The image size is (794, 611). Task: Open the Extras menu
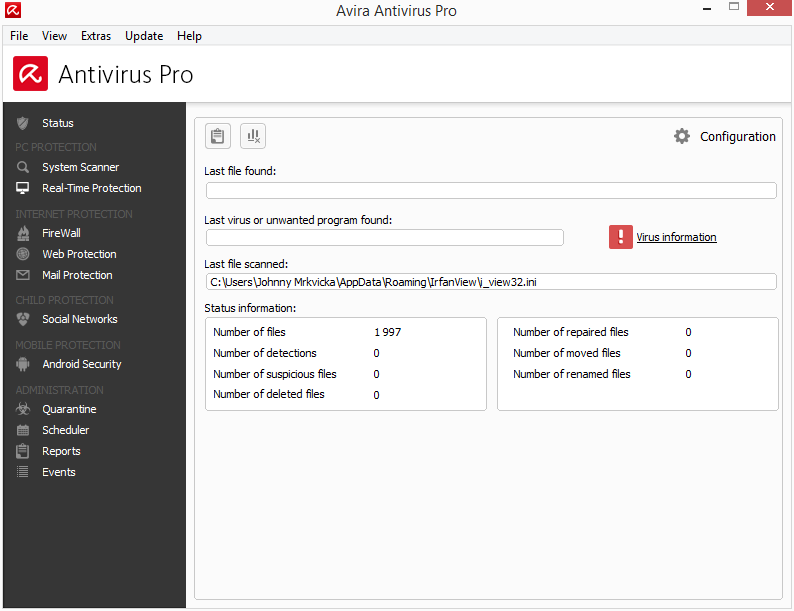pyautogui.click(x=96, y=36)
